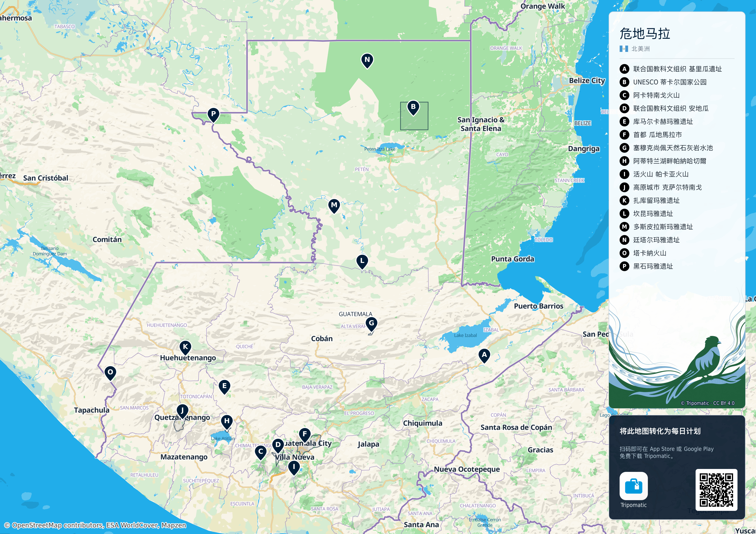Viewport: 756px width, 534px height.
Task: Choose legend entry 联合国教科文组织 安地瓜
Action: click(664, 108)
